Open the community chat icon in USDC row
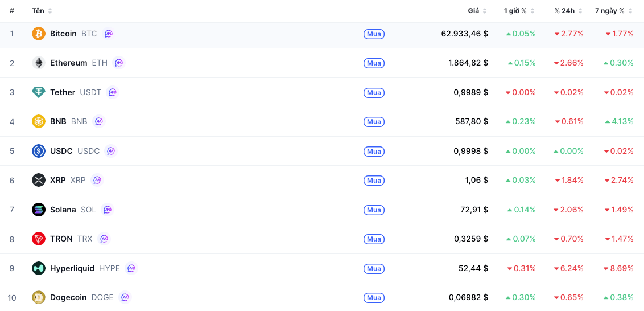Viewport: 644px width, 311px height. coord(111,151)
